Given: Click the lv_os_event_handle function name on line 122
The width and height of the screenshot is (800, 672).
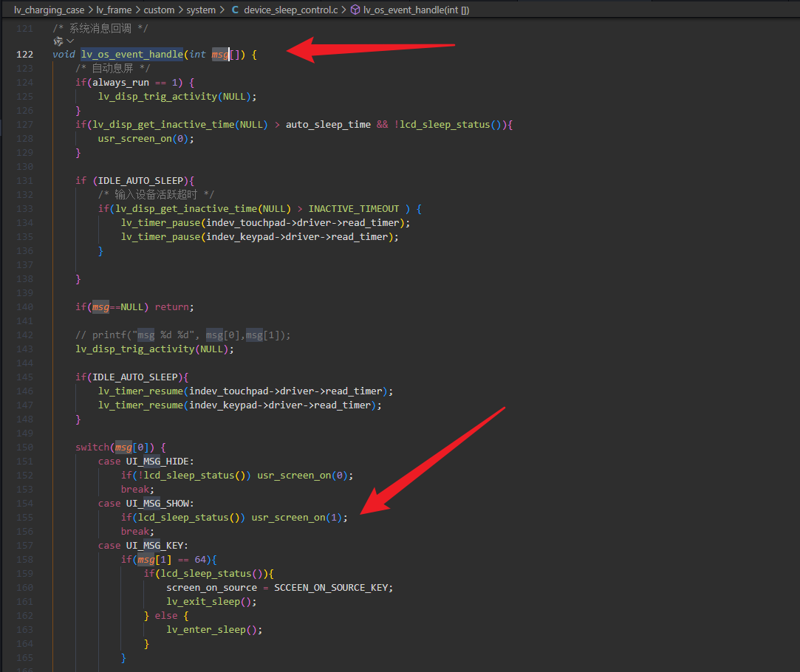Looking at the screenshot, I should click(x=132, y=55).
